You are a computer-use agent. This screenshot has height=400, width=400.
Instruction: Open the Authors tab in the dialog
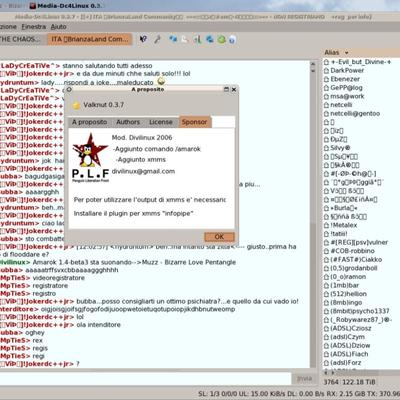(128, 122)
